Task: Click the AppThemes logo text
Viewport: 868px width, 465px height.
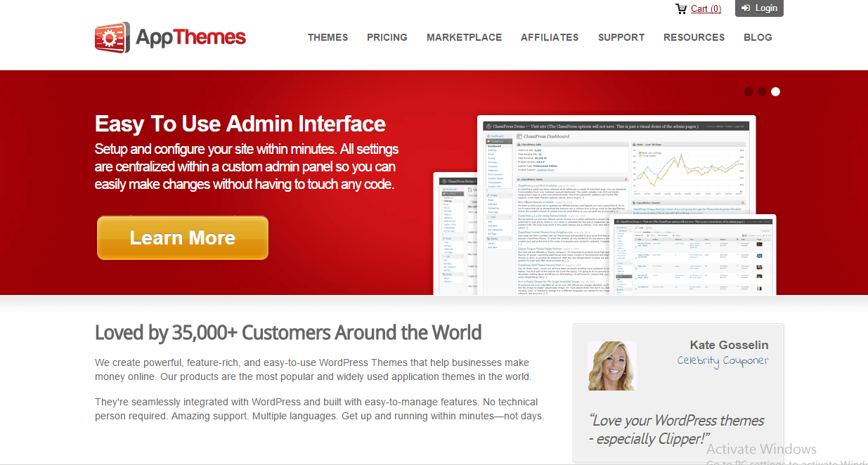Action: [x=190, y=37]
